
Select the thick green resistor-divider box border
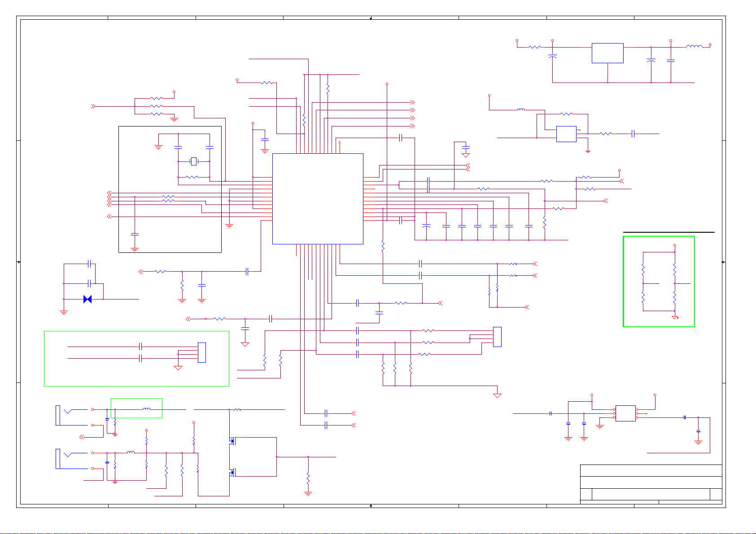[x=659, y=282]
